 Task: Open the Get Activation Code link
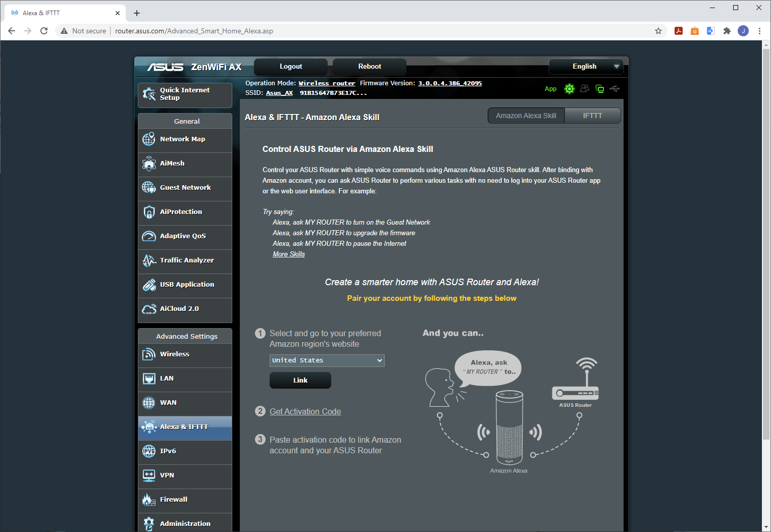[x=305, y=411]
